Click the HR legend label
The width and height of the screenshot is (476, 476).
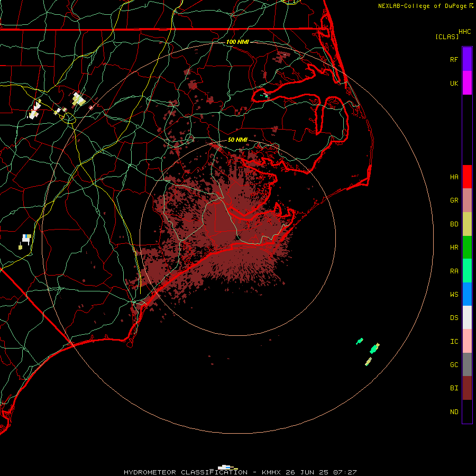(x=454, y=248)
